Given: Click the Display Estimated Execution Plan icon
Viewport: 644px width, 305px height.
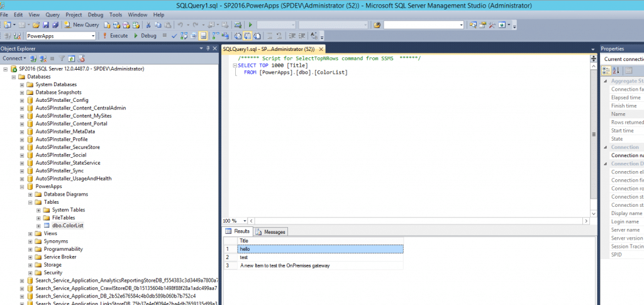Looking at the screenshot, I should tap(184, 36).
